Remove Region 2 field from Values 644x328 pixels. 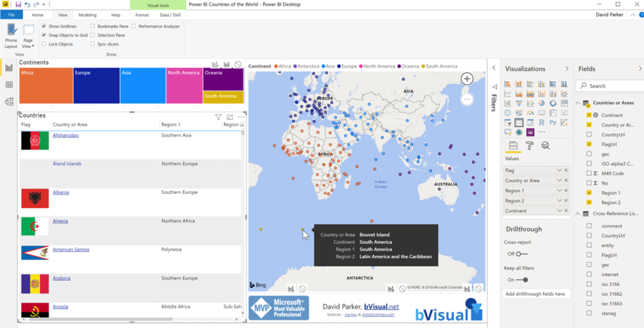566,200
